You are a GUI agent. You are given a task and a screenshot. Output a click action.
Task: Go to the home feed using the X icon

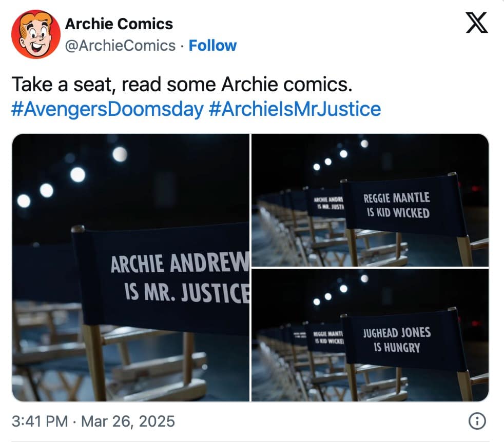pos(476,23)
